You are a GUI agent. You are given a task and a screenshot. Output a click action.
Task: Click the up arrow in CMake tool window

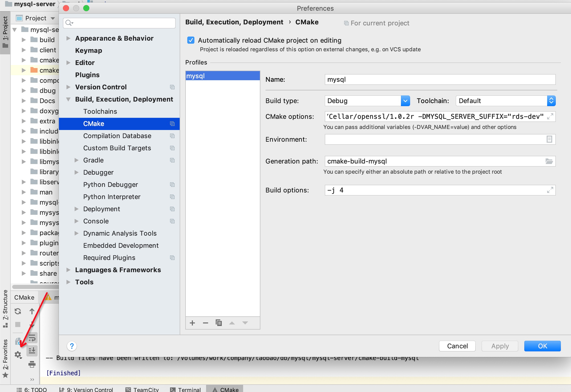coord(32,311)
